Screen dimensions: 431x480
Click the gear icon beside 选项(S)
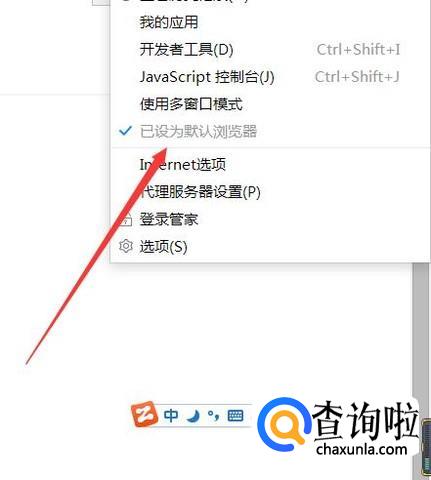coord(126,246)
